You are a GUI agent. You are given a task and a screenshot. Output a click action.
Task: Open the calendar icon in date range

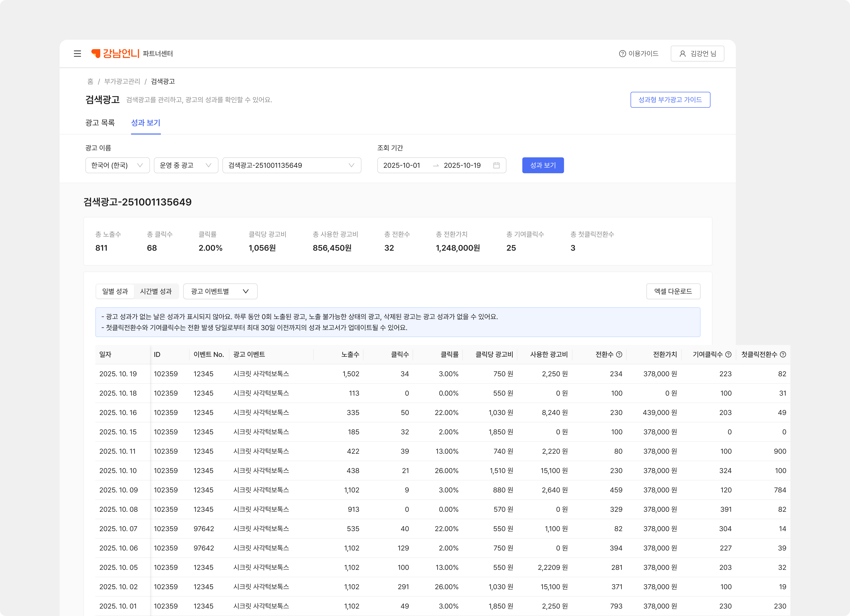pyautogui.click(x=496, y=165)
